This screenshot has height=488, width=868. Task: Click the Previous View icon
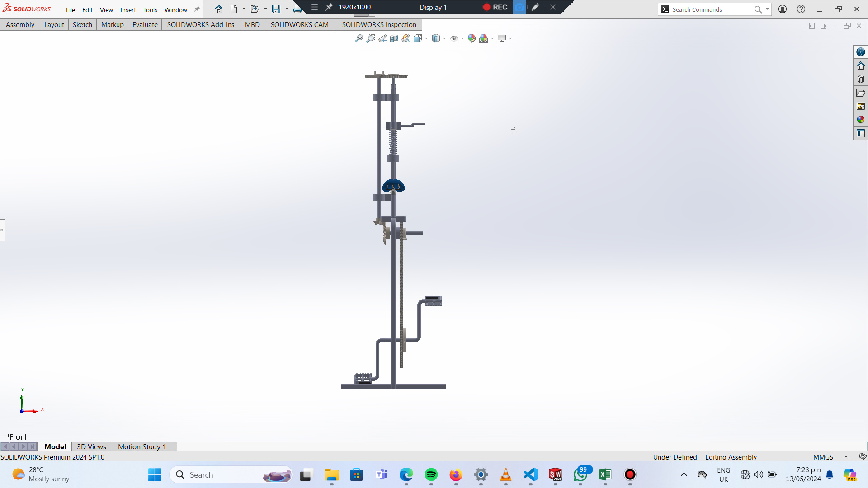click(382, 38)
